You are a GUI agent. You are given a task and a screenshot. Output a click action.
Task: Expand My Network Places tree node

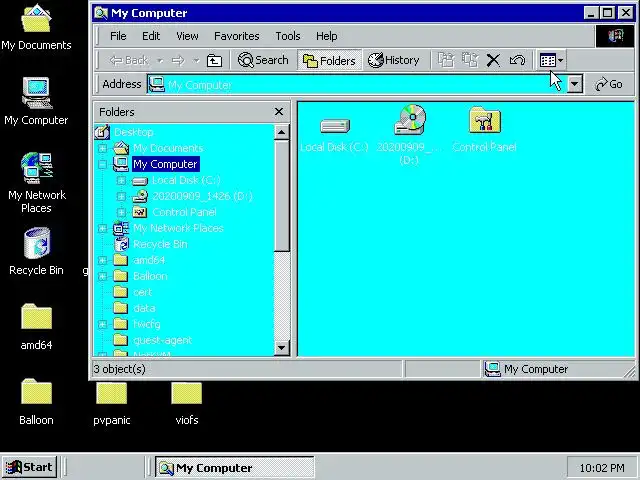point(102,228)
